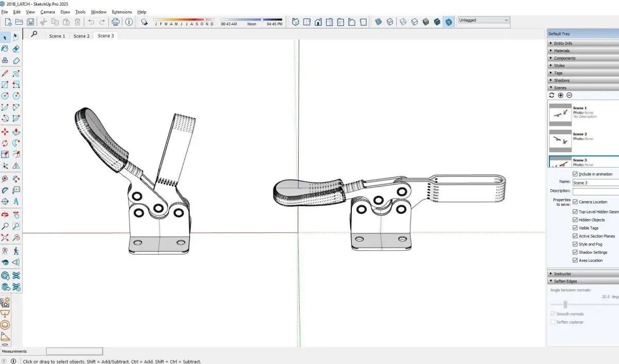Viewport: 619px width, 364px height.
Task: Expand the Tags panel
Action: pyautogui.click(x=583, y=73)
